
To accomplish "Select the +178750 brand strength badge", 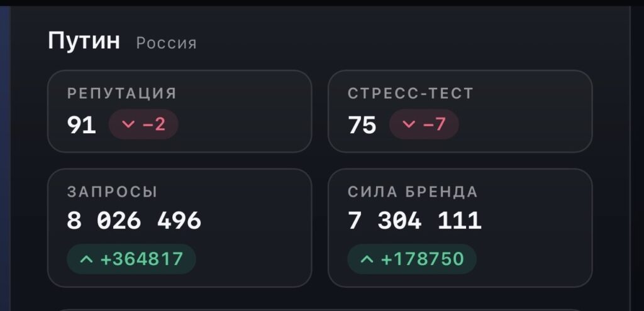I will click(x=412, y=259).
